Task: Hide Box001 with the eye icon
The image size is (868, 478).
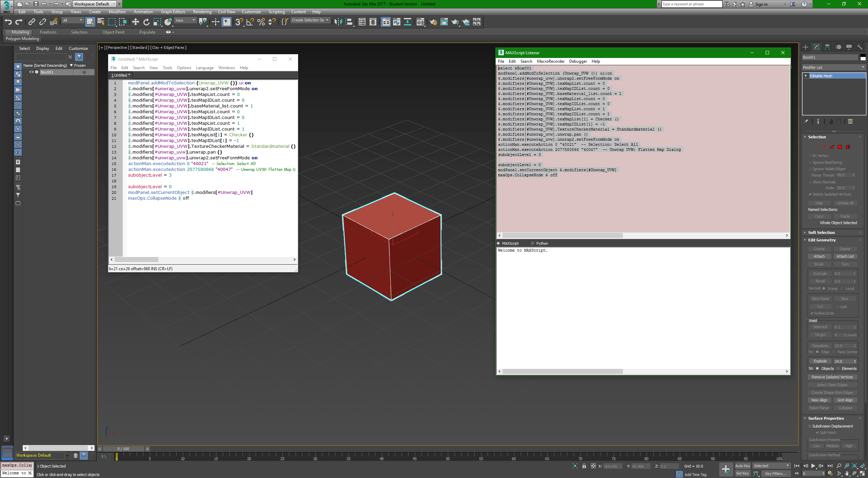Action: click(x=31, y=72)
